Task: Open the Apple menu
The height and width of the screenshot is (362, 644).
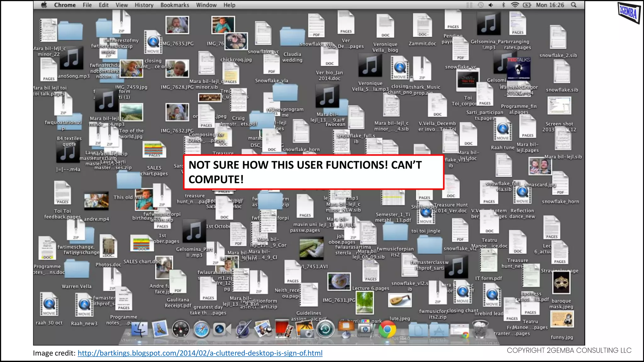Action: (x=44, y=5)
